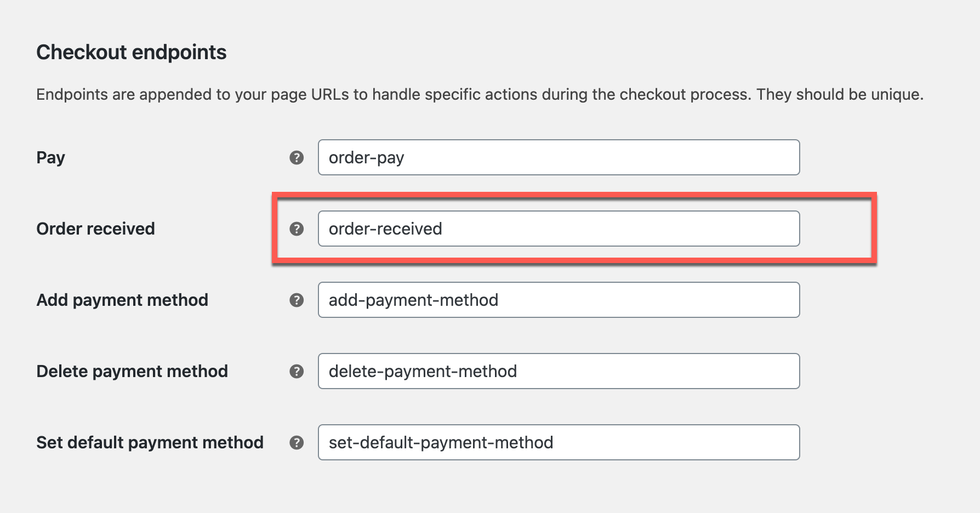Click the "They should be unique" sentence

(840, 95)
